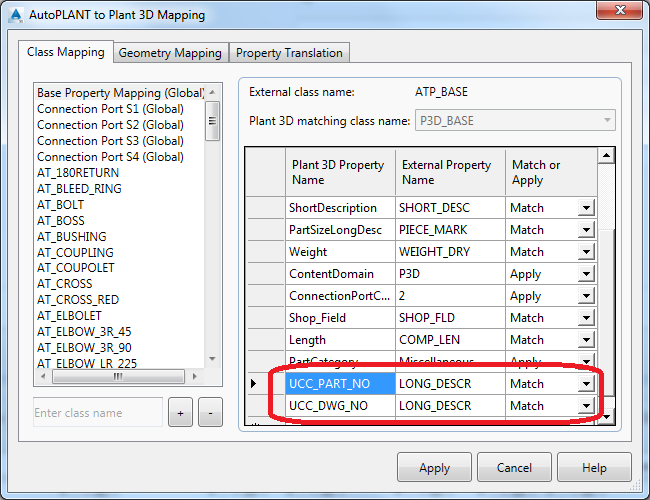Switch to the Property Translation tab

click(289, 53)
